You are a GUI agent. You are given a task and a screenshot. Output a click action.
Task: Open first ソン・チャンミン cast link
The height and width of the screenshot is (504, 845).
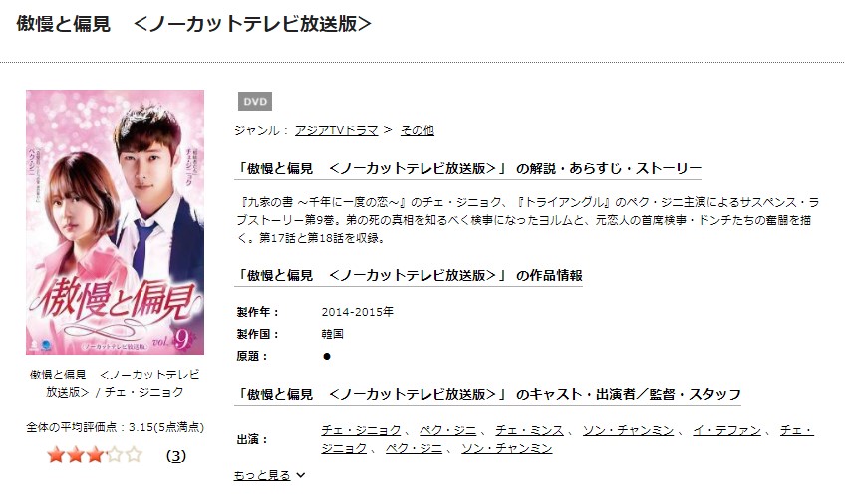click(x=629, y=430)
